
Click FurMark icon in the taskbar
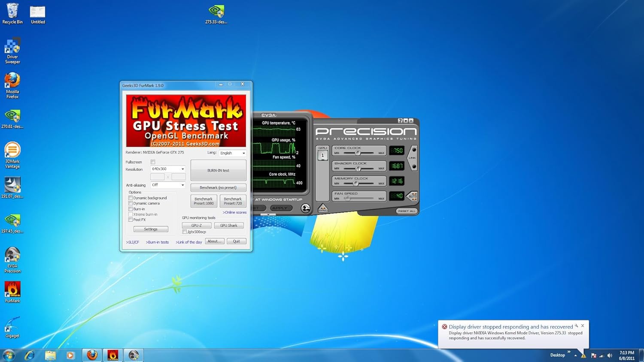113,355
